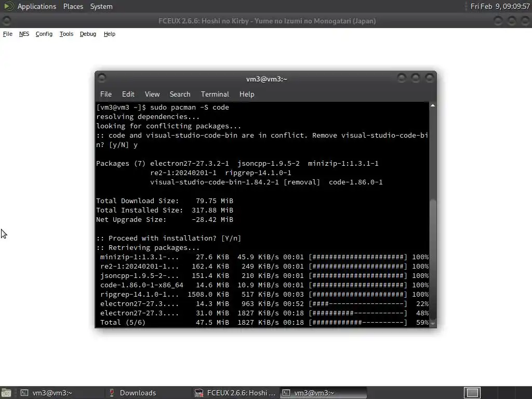
Task: Open the FCEUX Tools menu
Action: [66, 34]
